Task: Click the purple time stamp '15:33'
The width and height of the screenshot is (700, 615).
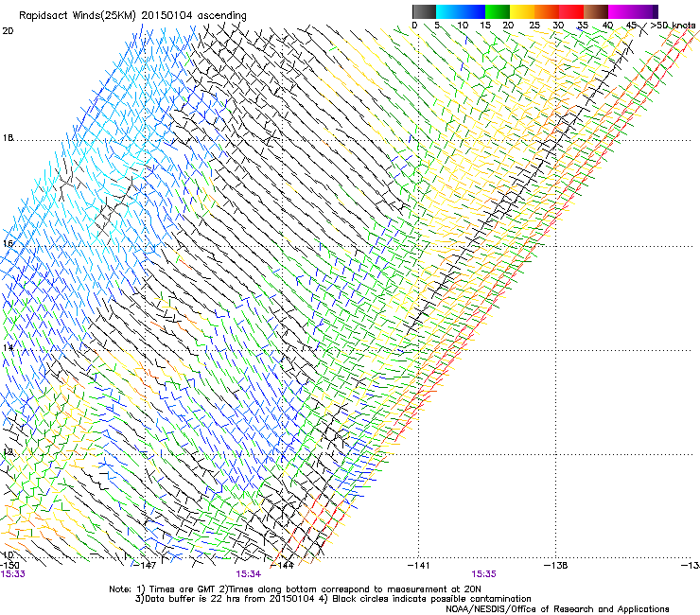Action: coord(12,574)
